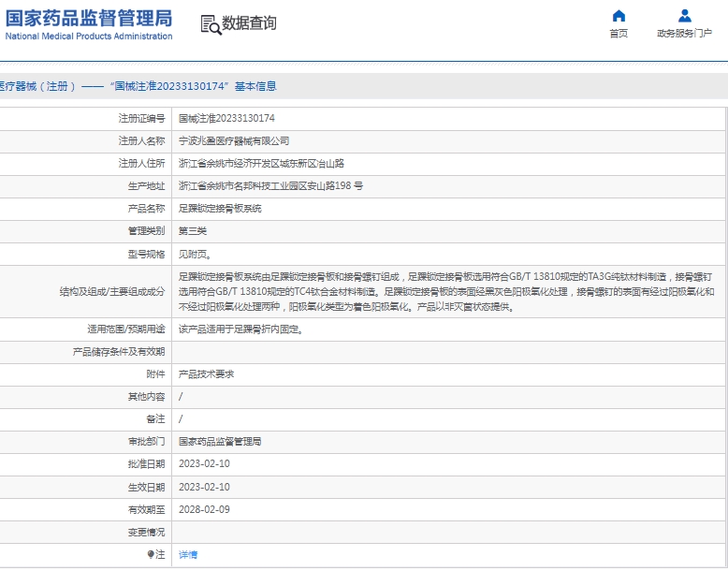Click the National Medical Products Administration subtitle
This screenshot has height=571, width=728.
pyautogui.click(x=89, y=37)
